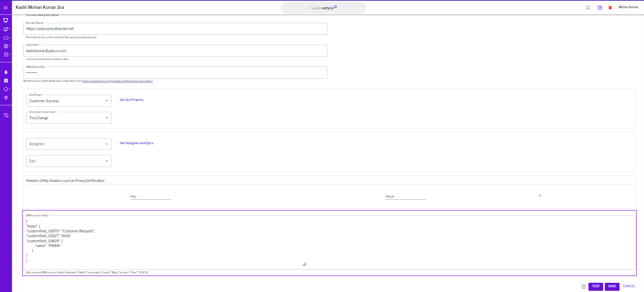
Task: Click the history settings icon in sidebar
Action: [6, 115]
